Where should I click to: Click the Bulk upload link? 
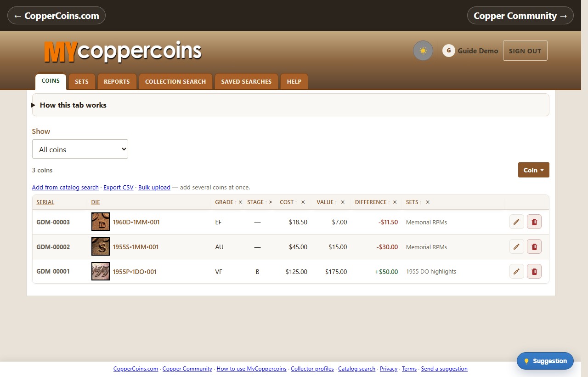point(154,187)
